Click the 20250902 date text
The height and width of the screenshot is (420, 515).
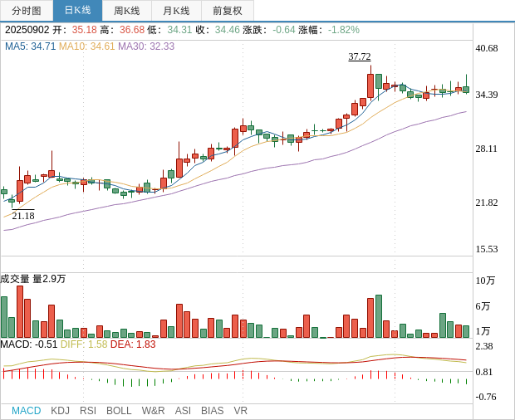coord(27,30)
